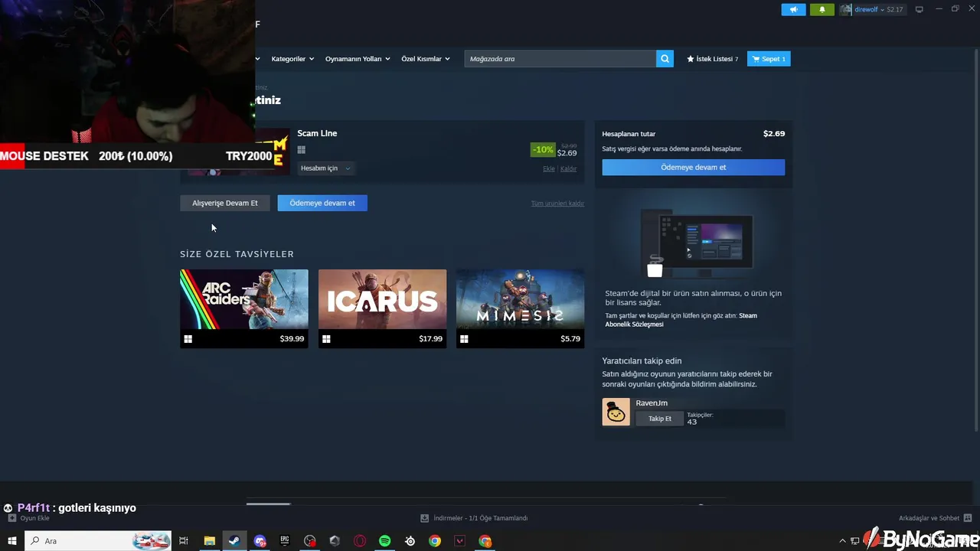This screenshot has width=980, height=551.
Task: Open File Explorer from the taskbar
Action: coord(209,541)
